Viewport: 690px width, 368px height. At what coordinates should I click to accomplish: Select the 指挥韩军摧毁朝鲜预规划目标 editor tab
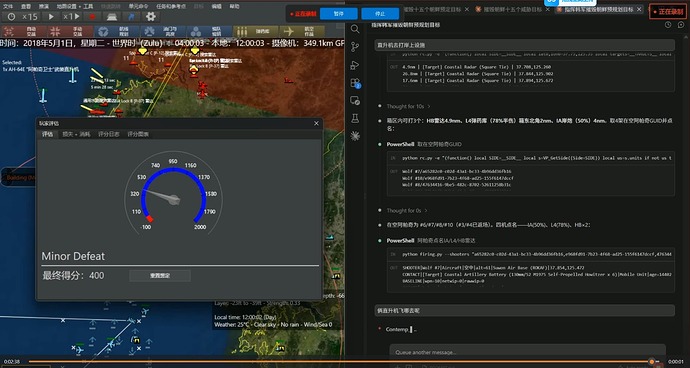[x=598, y=9]
